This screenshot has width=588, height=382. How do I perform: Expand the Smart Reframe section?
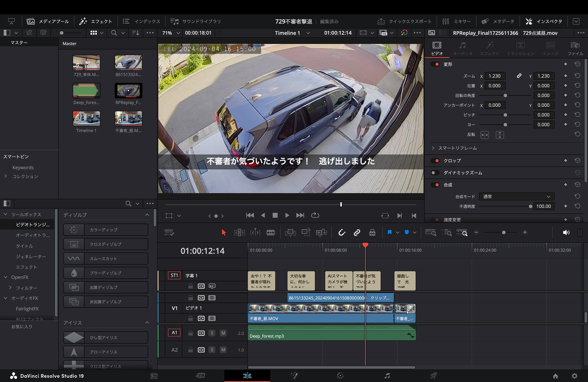coord(433,148)
